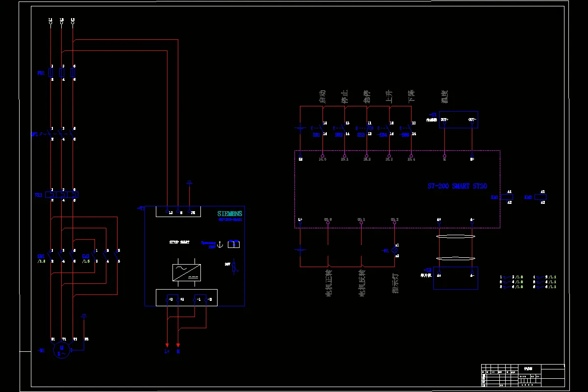Click the Q0.0 output terminal circle
This screenshot has height=392, width=588.
tap(328, 223)
